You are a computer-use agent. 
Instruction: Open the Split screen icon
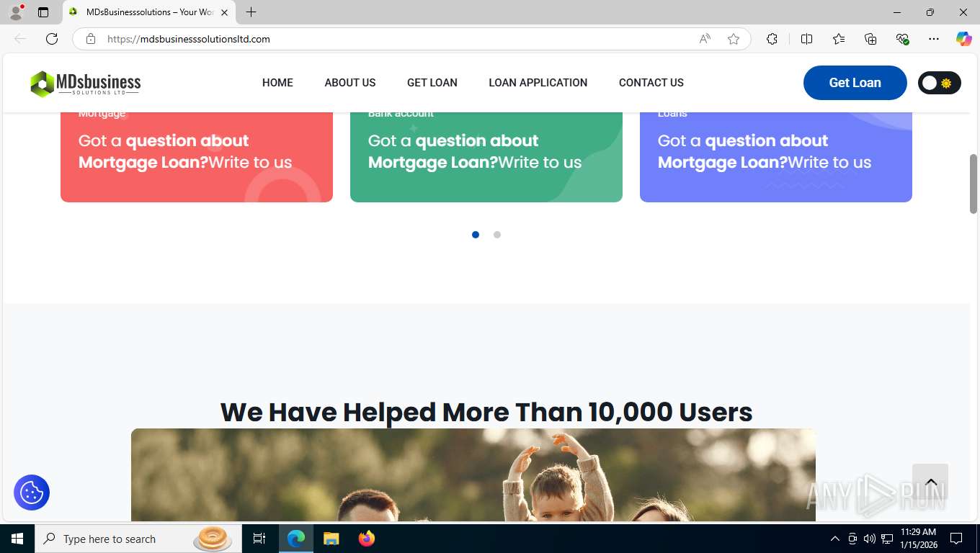pos(806,39)
